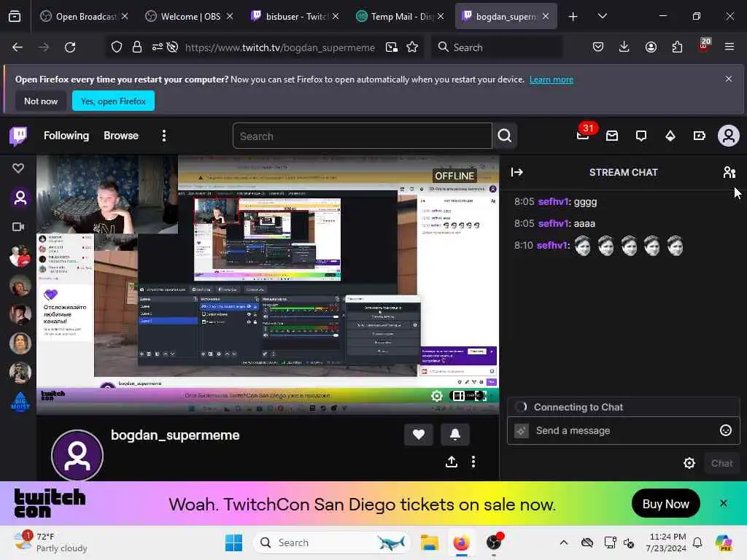747x560 pixels.
Task: Click the Save to Pocket icon
Action: (598, 47)
